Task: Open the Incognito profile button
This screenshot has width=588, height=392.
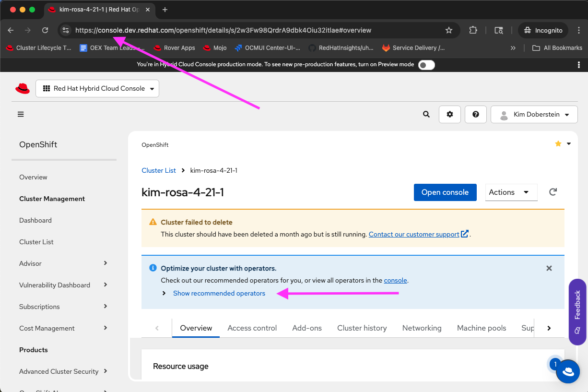Action: point(543,30)
